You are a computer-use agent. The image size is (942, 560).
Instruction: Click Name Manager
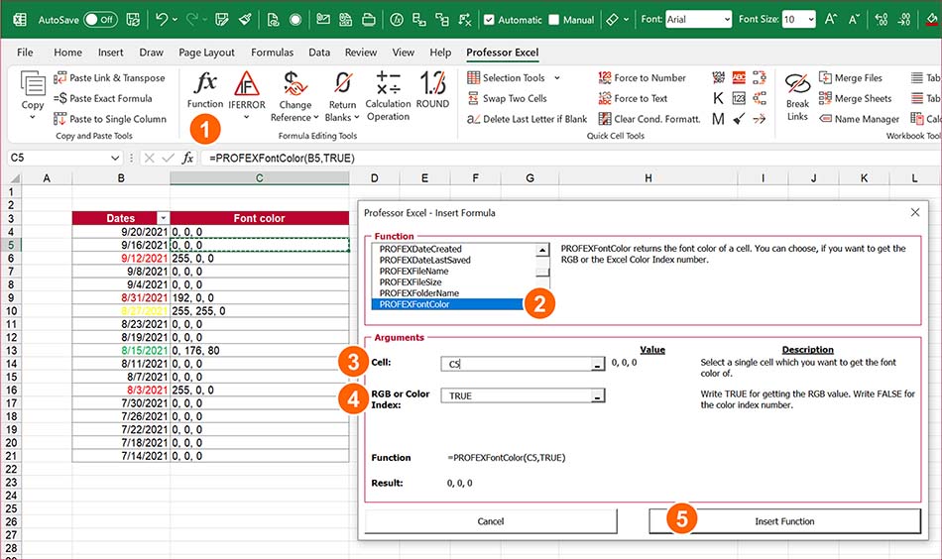[859, 119]
